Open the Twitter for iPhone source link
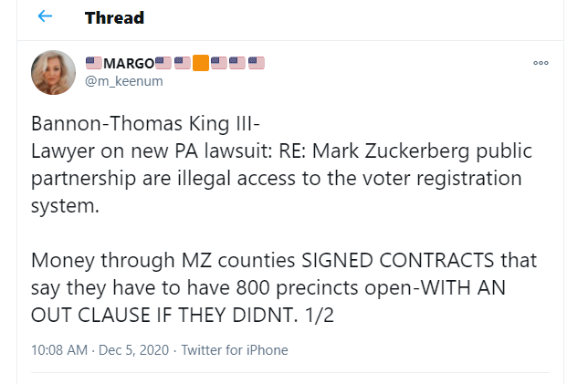Screen dimensions: 588x384 [235, 349]
